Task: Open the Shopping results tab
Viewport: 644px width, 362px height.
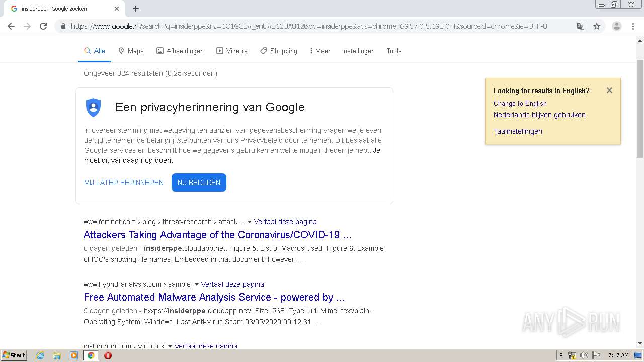Action: pyautogui.click(x=279, y=51)
